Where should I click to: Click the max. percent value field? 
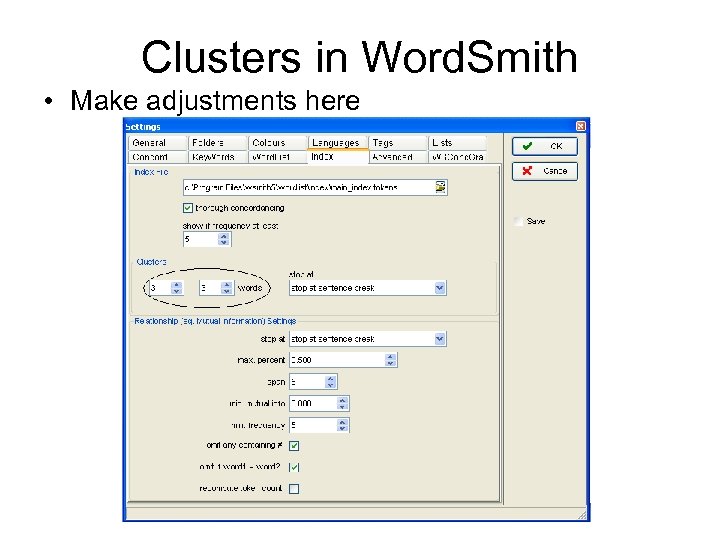(337, 360)
